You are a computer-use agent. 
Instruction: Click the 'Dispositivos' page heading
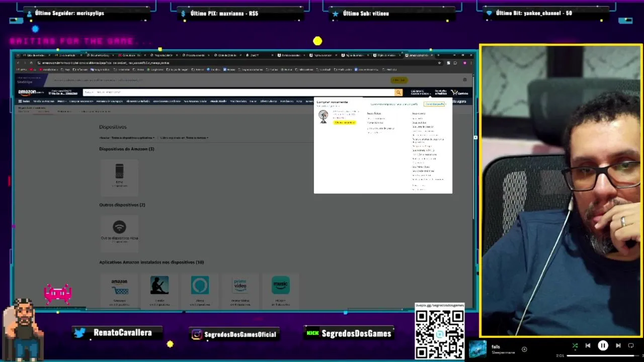tap(113, 127)
